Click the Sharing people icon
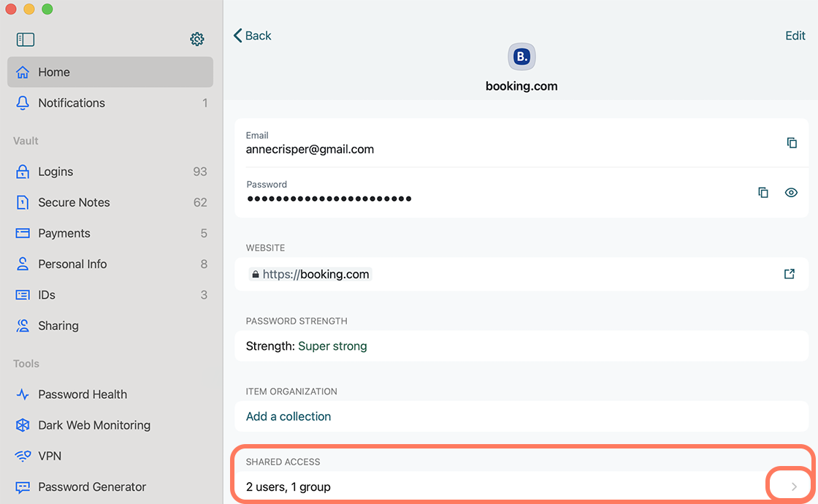This screenshot has width=818, height=504. point(23,326)
